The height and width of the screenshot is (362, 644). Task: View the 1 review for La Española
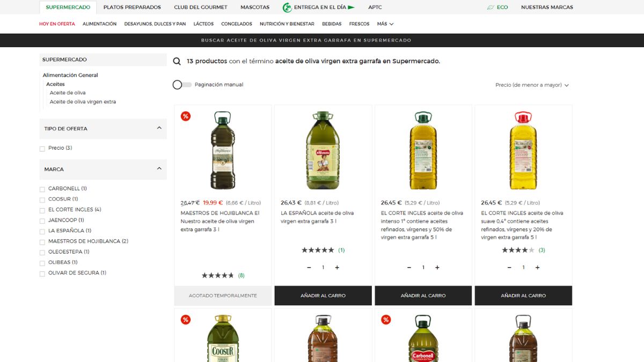341,250
